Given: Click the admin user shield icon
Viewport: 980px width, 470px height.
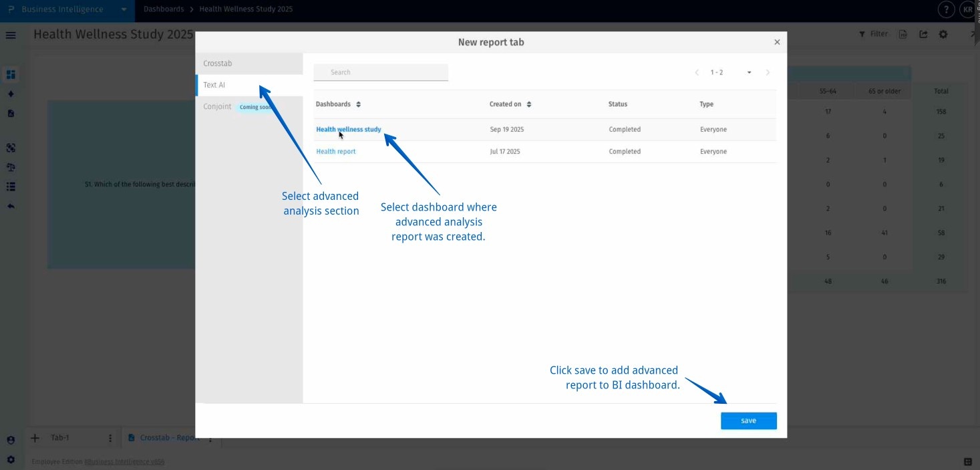Looking at the screenshot, I should [11, 440].
